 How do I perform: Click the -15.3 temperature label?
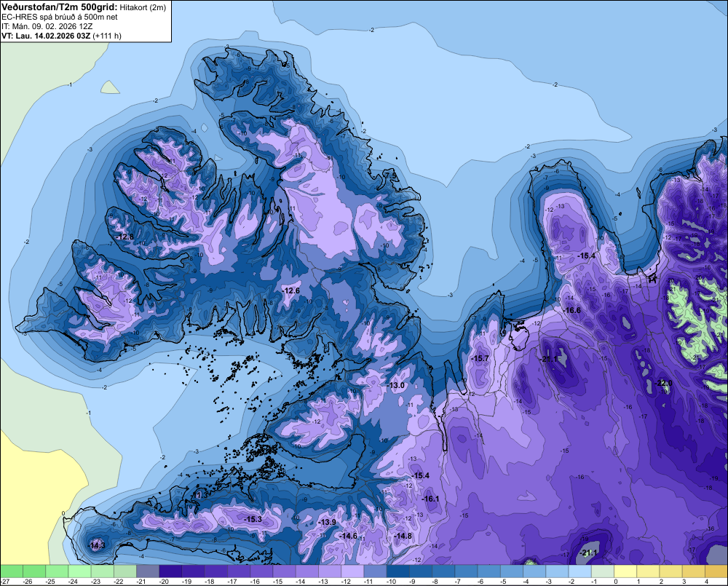[253, 519]
